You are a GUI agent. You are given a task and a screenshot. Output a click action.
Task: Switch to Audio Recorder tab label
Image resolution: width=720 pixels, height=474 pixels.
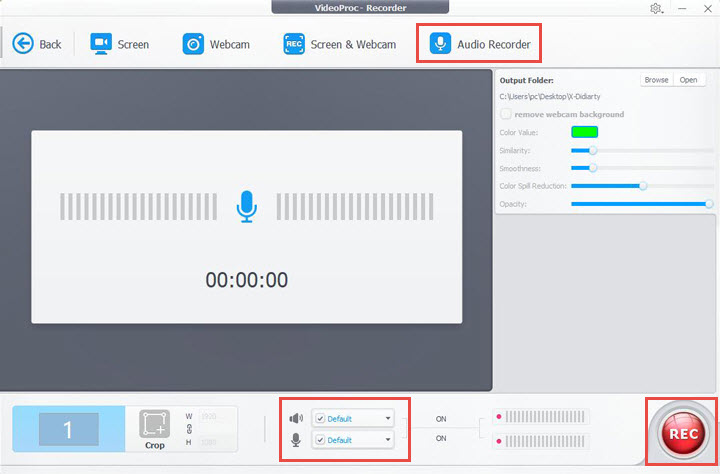pyautogui.click(x=494, y=45)
